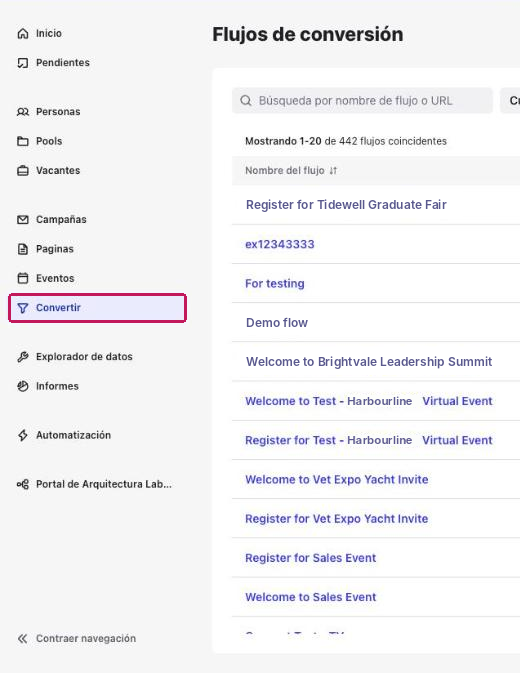Open Register for Tidewell Graduate Fair flow
This screenshot has height=673, width=520.
[x=346, y=205]
